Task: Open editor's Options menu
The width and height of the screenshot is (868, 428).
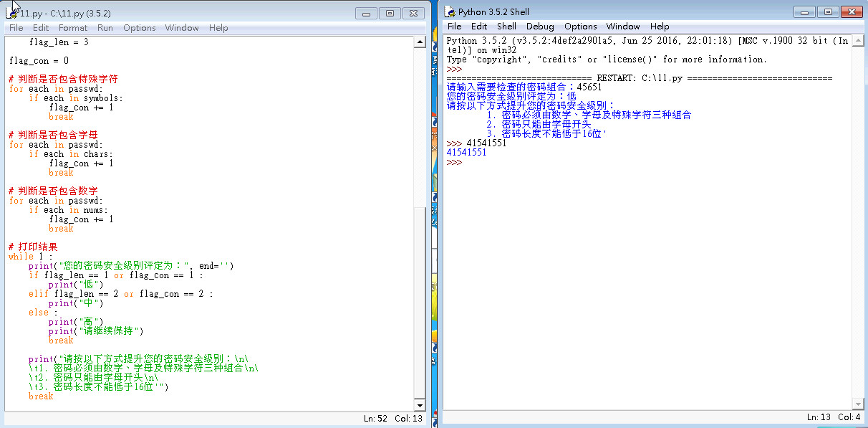Action: [139, 28]
